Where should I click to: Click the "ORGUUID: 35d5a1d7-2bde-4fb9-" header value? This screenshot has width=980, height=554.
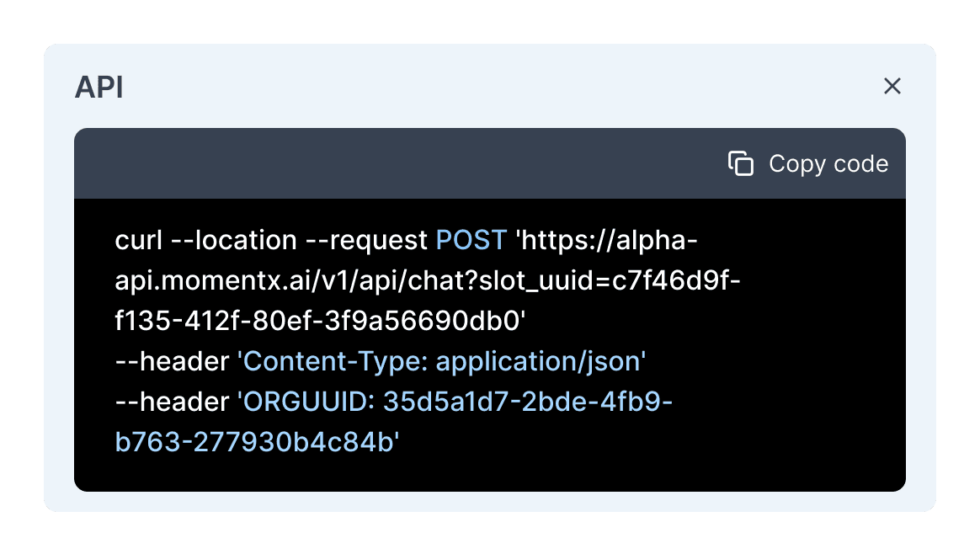coord(455,402)
